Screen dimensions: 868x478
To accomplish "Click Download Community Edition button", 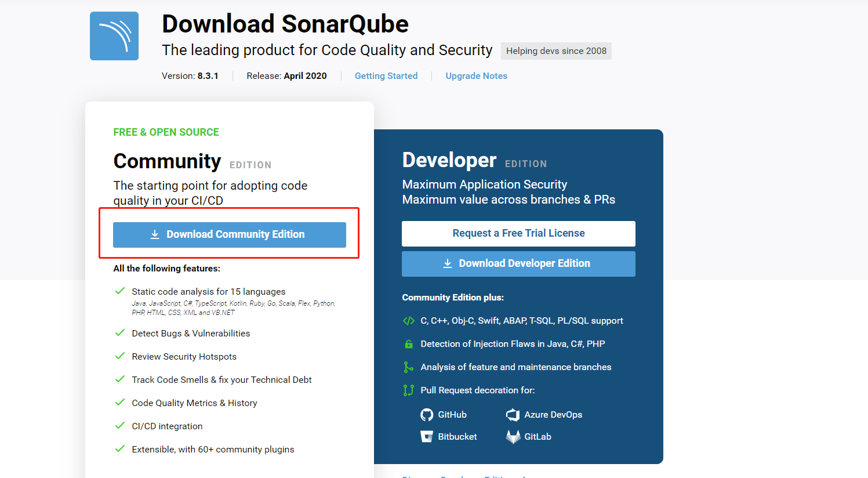I will 230,234.
